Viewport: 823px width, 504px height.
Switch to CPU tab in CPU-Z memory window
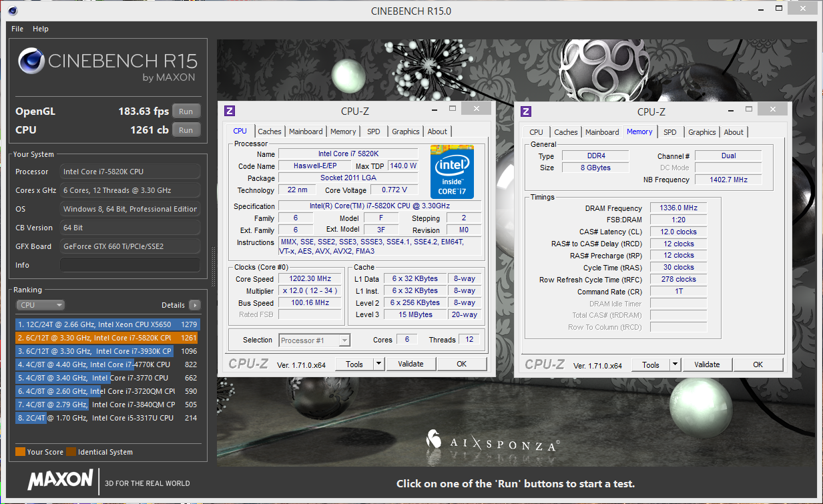tap(537, 132)
